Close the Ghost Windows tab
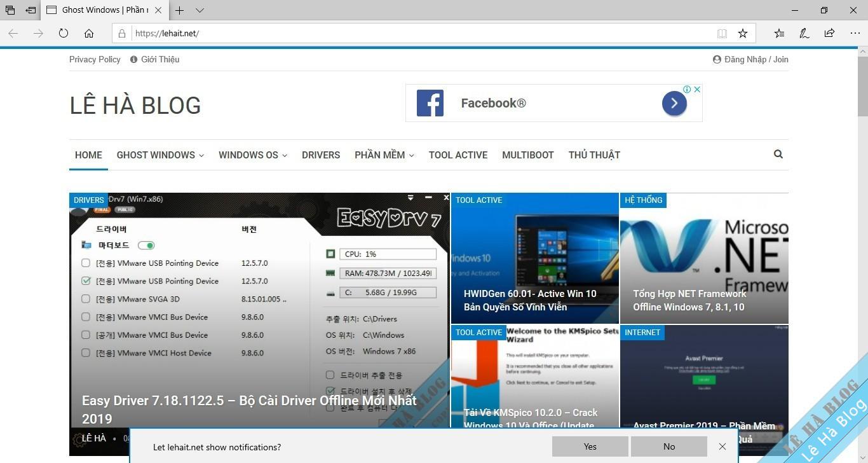The width and height of the screenshot is (868, 463). click(x=159, y=10)
